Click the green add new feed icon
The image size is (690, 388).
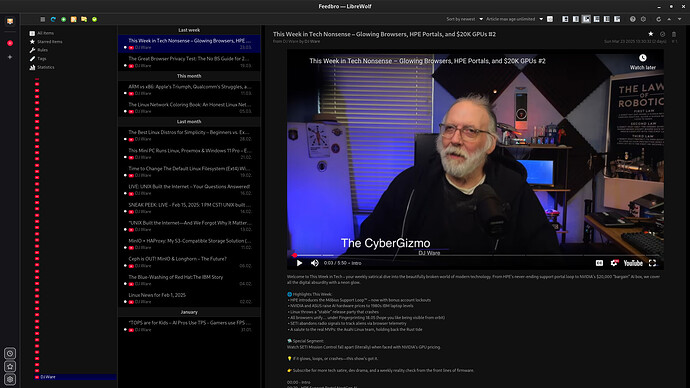63,19
